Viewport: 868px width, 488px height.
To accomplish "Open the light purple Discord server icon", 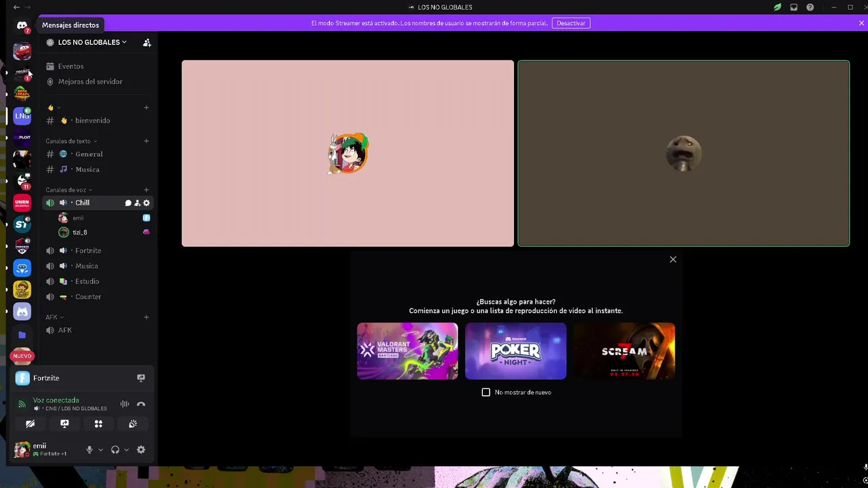I will point(22,312).
